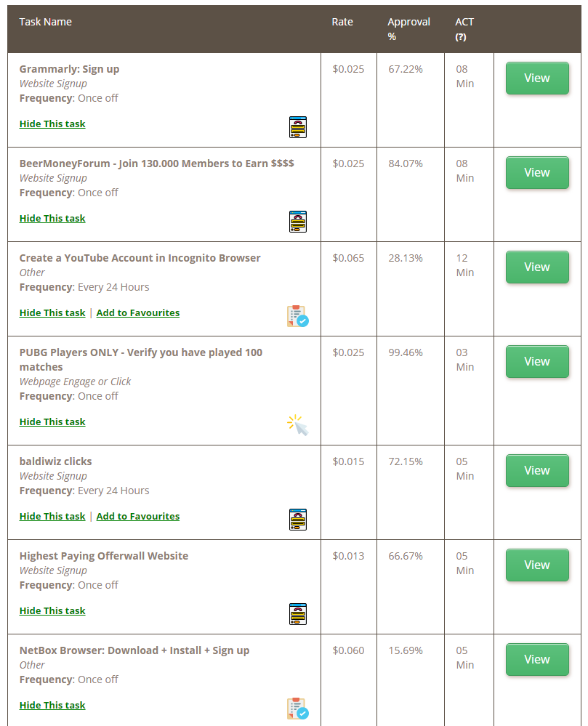588x726 pixels.
Task: Click the Rate column header
Action: tap(342, 22)
